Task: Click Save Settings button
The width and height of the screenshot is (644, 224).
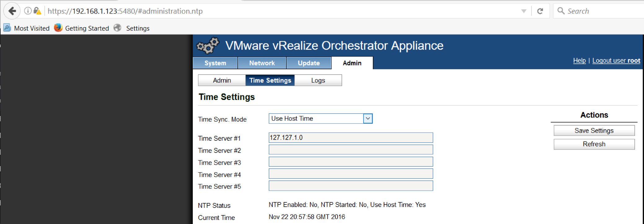Action: pos(594,131)
